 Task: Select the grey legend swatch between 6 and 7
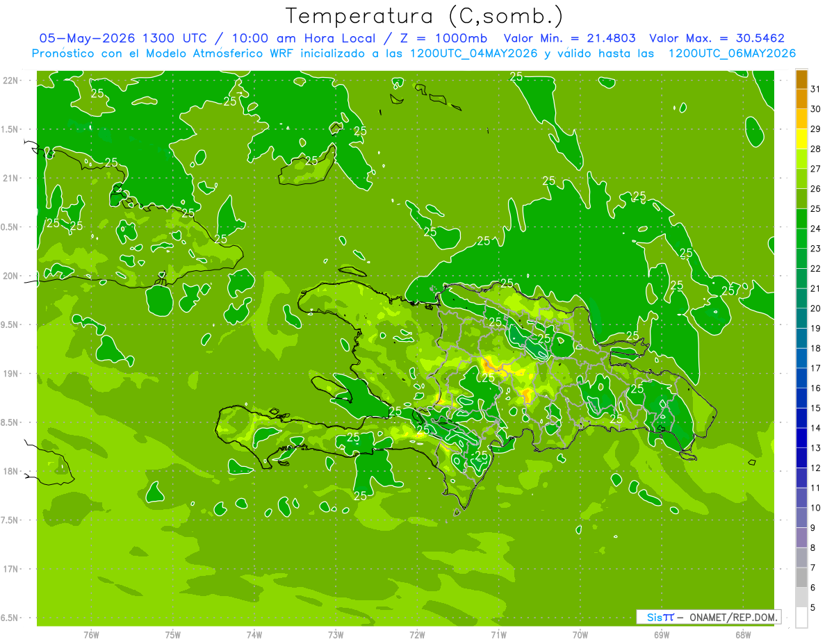801,577
